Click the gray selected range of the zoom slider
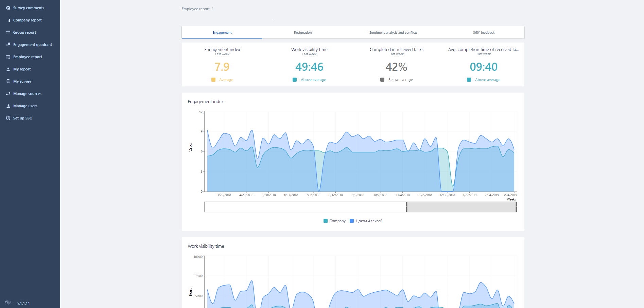This screenshot has height=308, width=644. point(461,207)
